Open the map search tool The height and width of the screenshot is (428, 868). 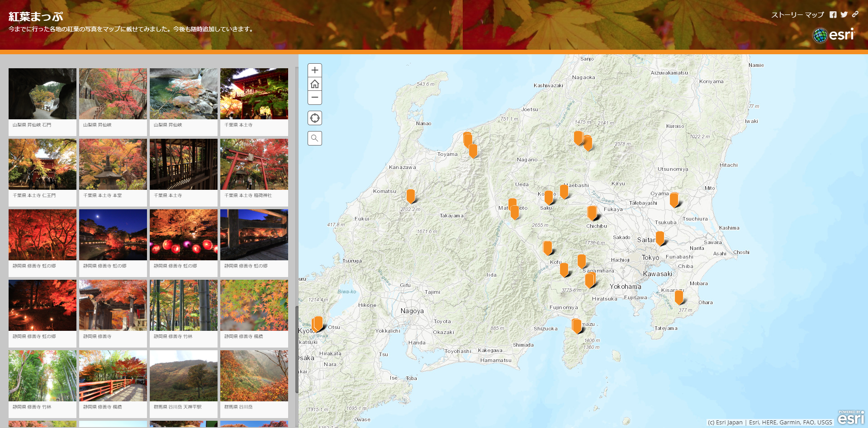315,138
